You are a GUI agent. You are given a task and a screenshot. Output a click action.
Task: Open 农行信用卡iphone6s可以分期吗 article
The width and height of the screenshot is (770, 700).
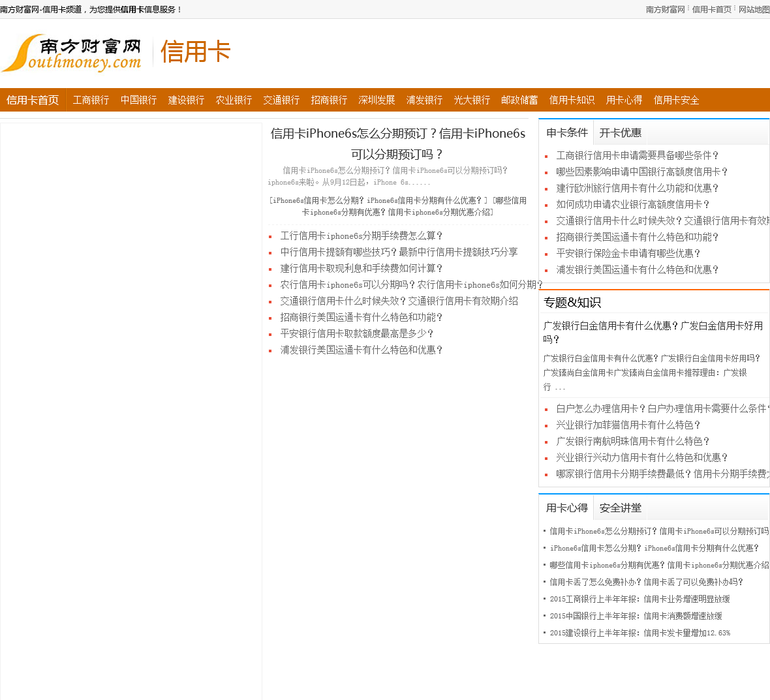pos(412,284)
